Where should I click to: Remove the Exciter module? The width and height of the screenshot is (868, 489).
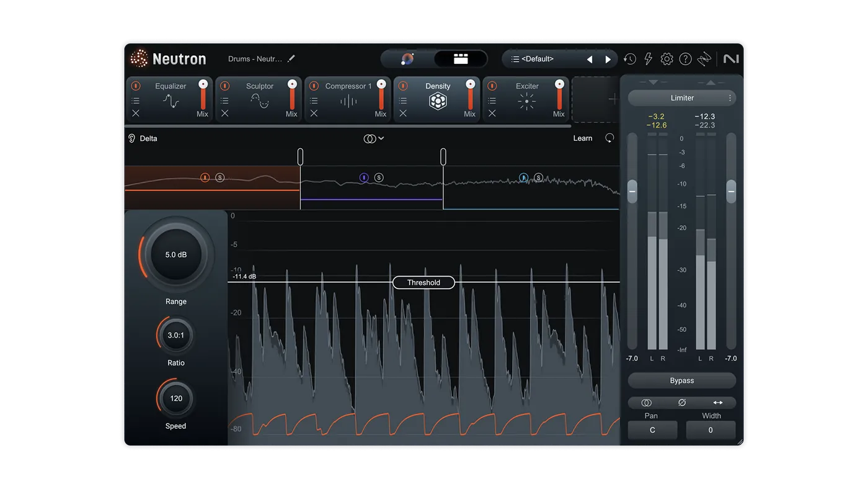pyautogui.click(x=492, y=114)
